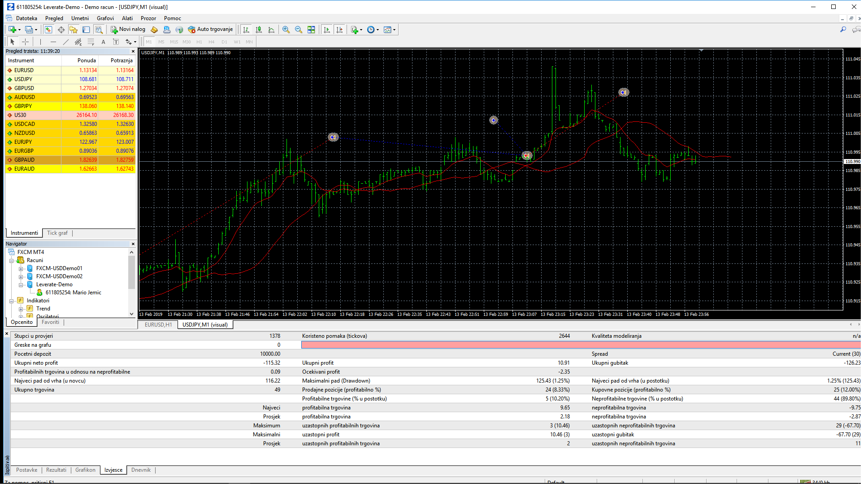868x491 pixels.
Task: Select horizontal line drawing tool
Action: [53, 42]
